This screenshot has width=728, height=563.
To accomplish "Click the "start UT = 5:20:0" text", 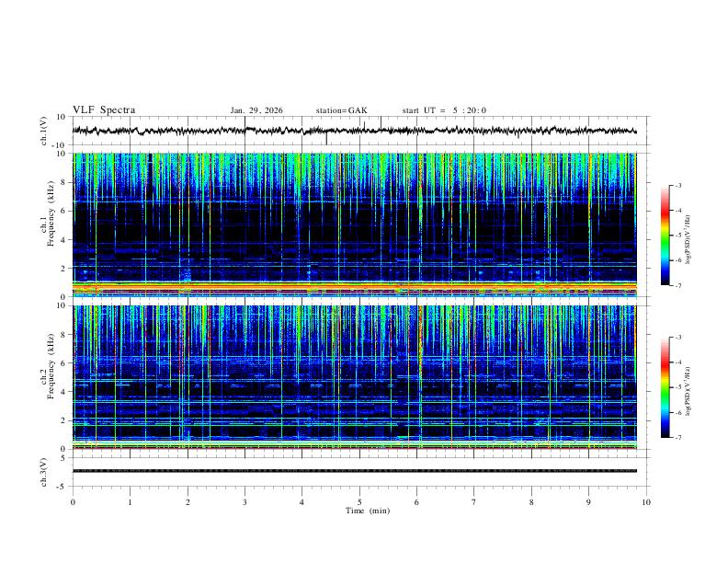I will [x=444, y=110].
